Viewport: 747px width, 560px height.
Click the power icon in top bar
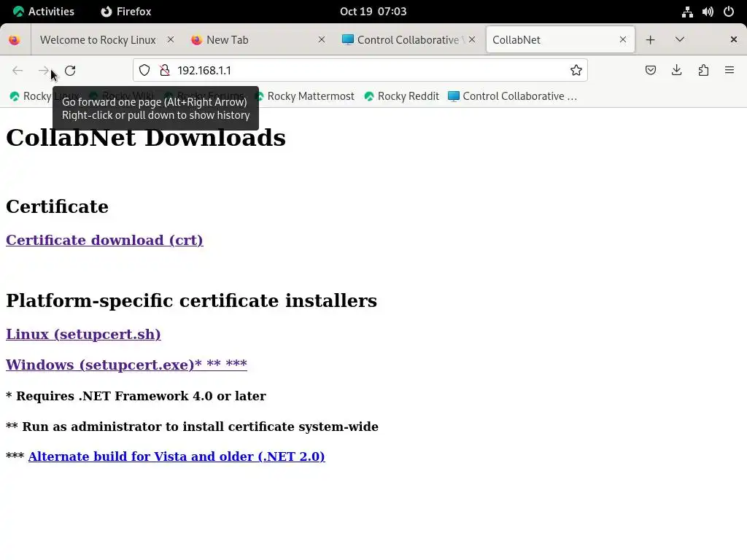click(729, 12)
